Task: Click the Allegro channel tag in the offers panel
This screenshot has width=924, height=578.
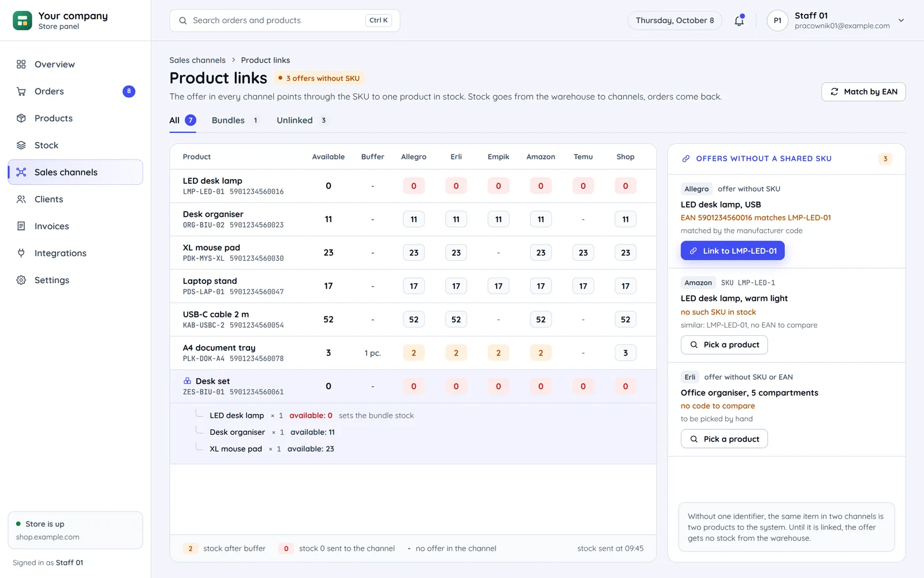Action: (696, 189)
